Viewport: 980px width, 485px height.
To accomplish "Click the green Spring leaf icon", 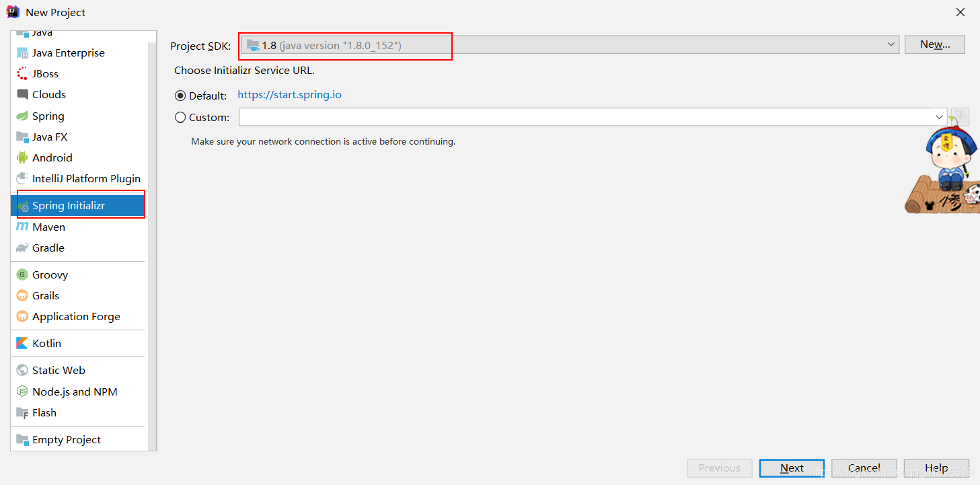I will [22, 116].
